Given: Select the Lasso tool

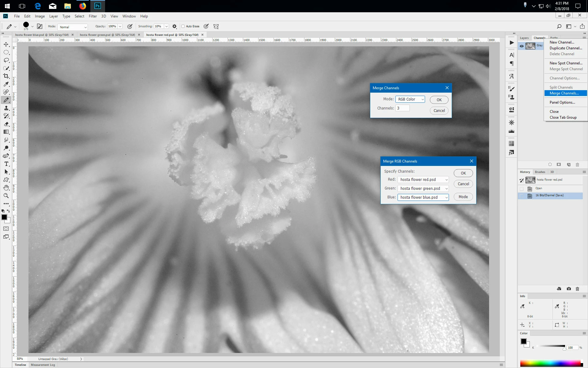Looking at the screenshot, I should tap(6, 60).
